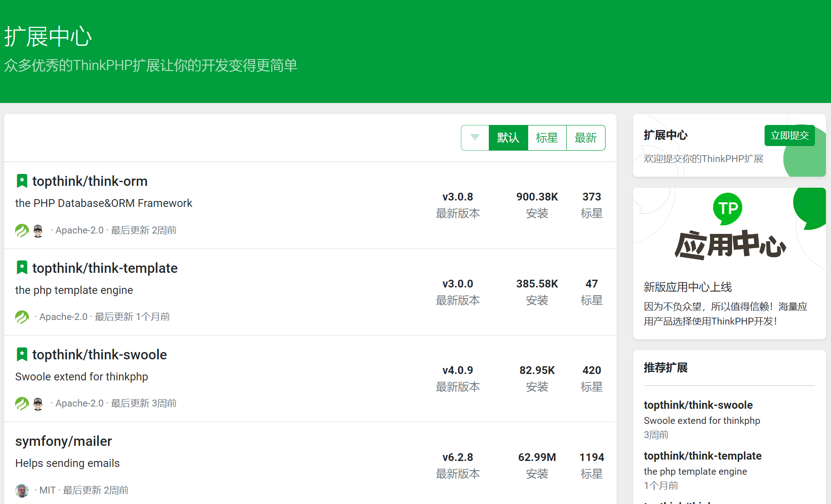Open the filter icon button
The image size is (831, 504).
pos(475,137)
